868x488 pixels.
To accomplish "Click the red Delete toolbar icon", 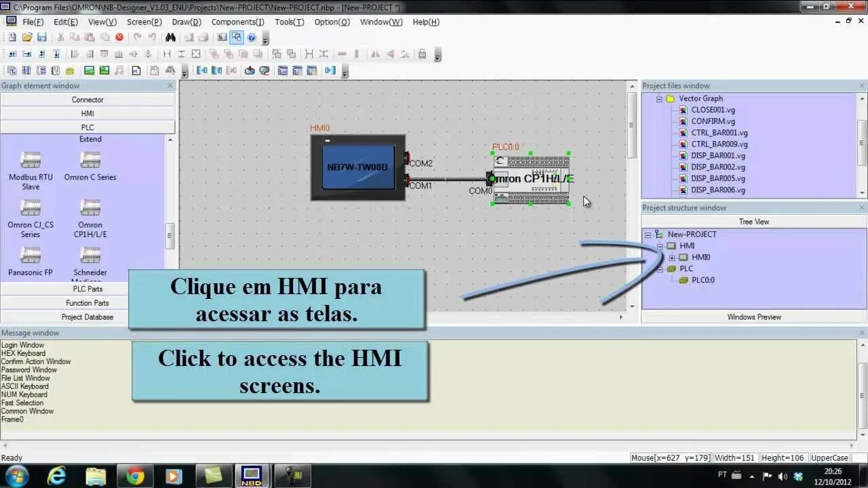I will [119, 37].
